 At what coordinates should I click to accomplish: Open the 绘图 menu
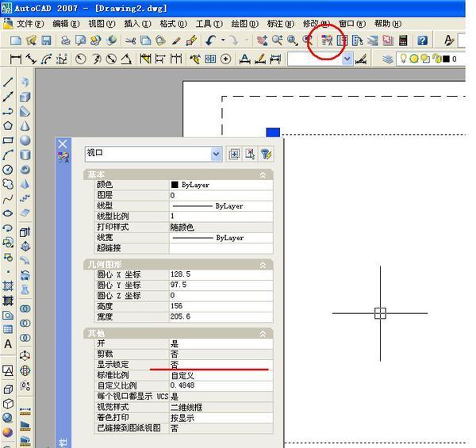click(244, 24)
